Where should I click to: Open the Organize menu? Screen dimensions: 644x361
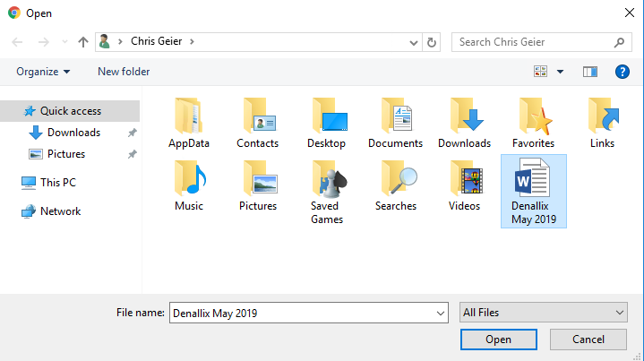43,72
